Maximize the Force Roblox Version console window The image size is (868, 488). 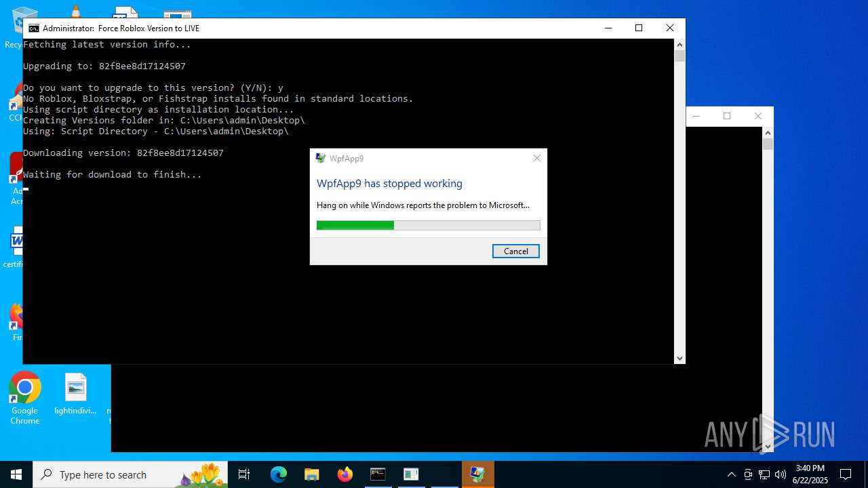tap(638, 28)
